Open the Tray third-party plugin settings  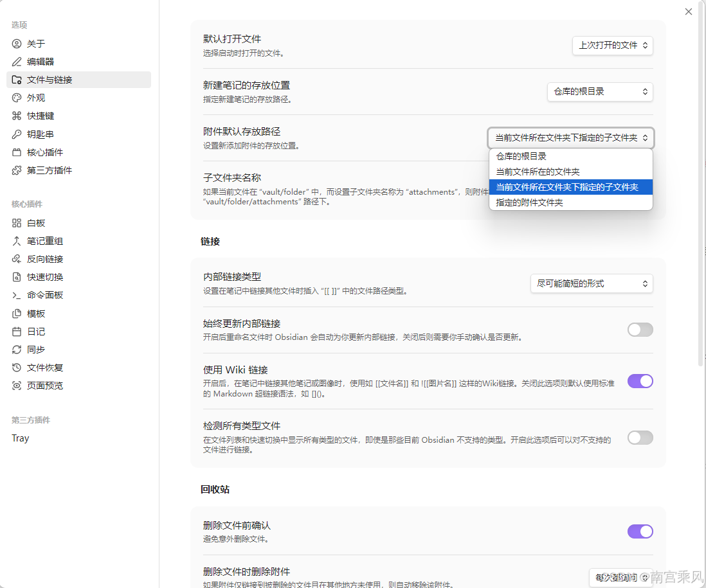[x=79, y=438]
